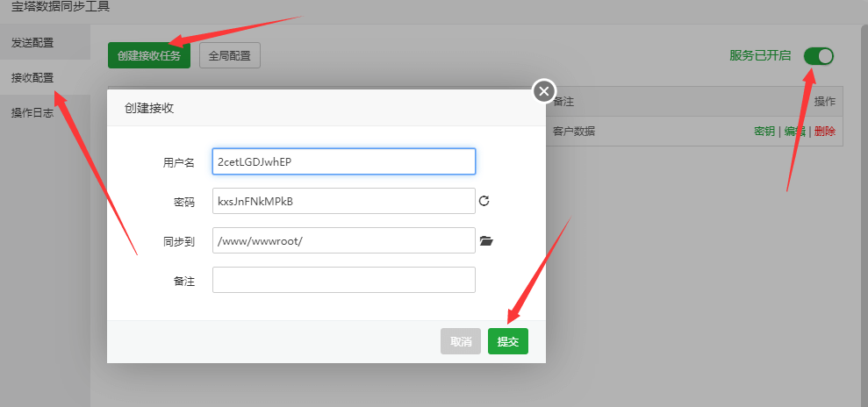This screenshot has height=407, width=868.
Task: Switch to the 发送配置 tab
Action: pos(32,42)
